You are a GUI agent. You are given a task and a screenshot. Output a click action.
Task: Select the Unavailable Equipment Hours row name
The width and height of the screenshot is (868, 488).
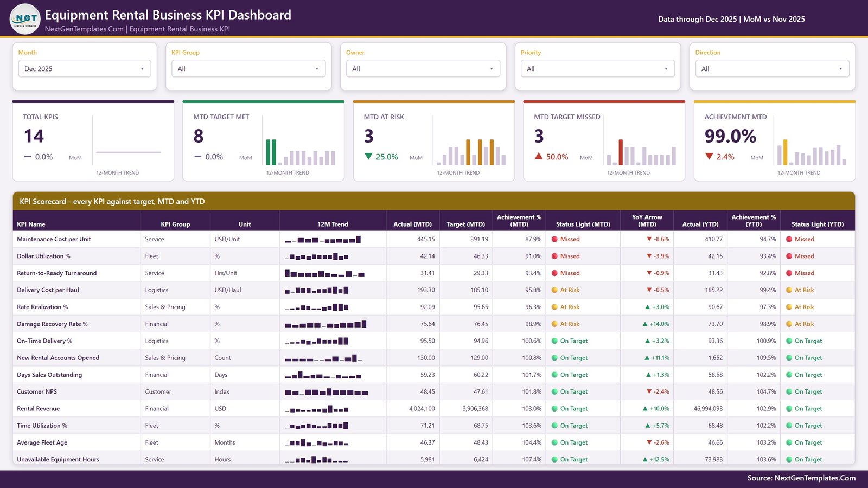pyautogui.click(x=58, y=459)
